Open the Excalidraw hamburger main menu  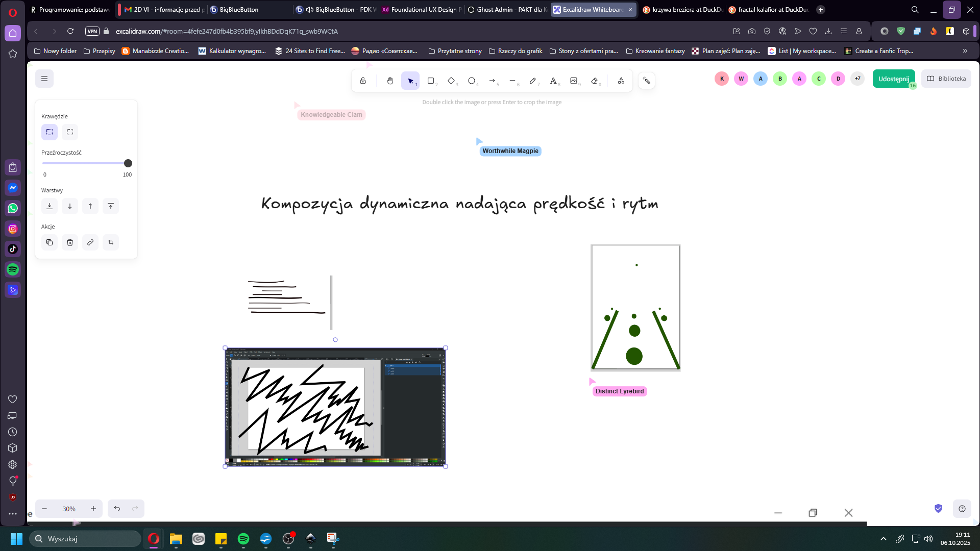(44, 79)
